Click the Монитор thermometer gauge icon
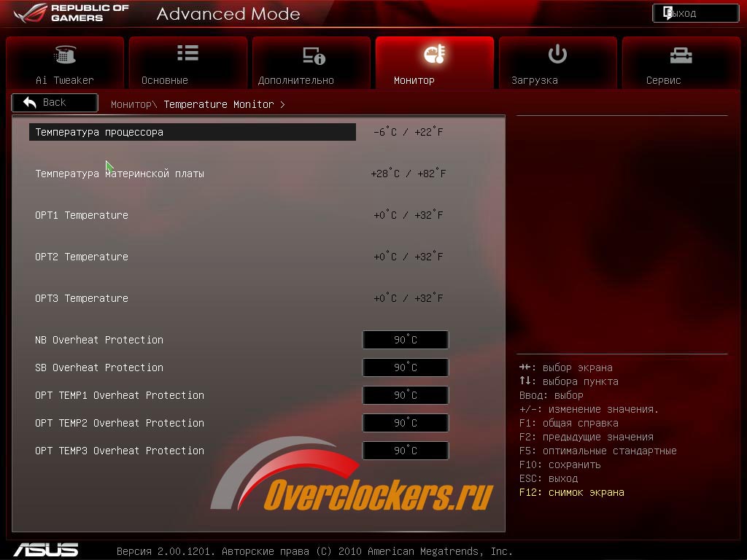 coord(435,54)
